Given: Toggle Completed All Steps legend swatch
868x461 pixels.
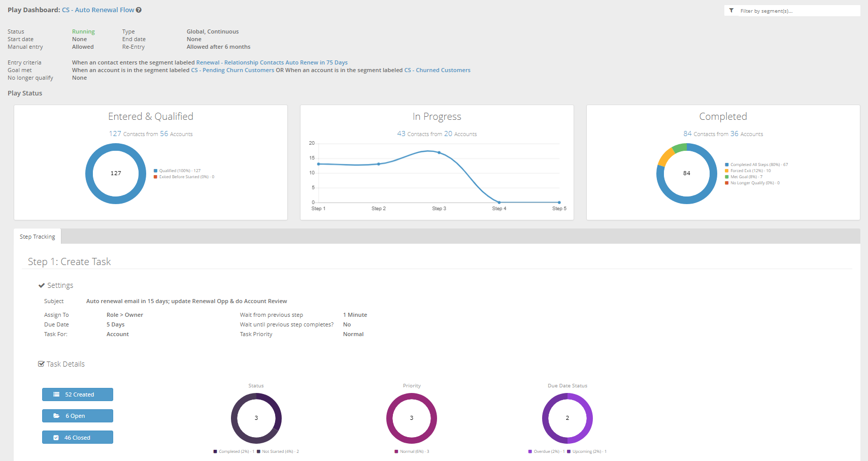Looking at the screenshot, I should coord(727,165).
